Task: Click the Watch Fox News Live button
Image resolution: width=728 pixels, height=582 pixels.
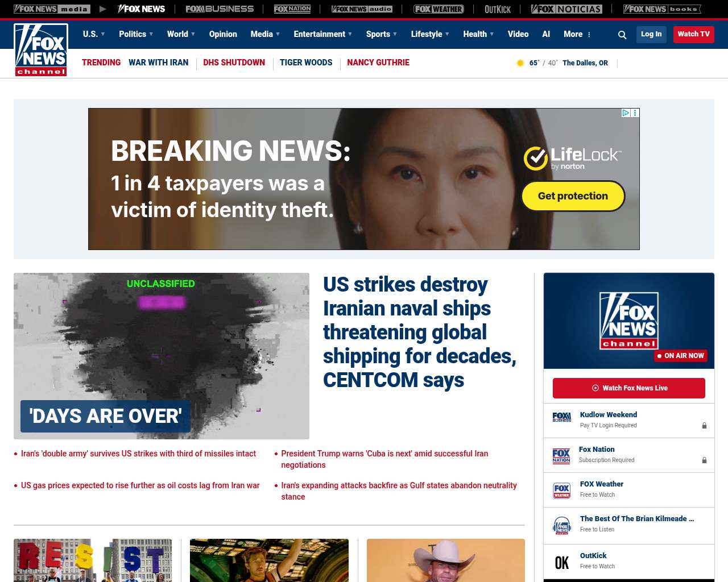Action: (x=629, y=388)
